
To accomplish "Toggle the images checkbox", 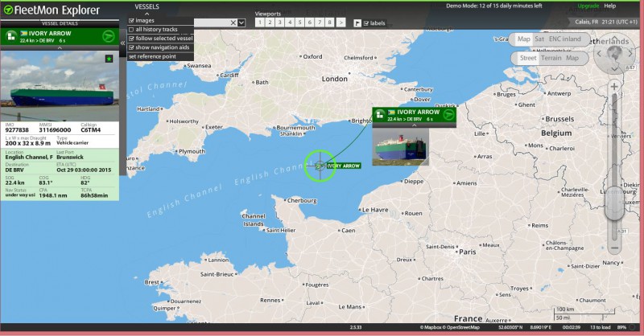I will [131, 21].
